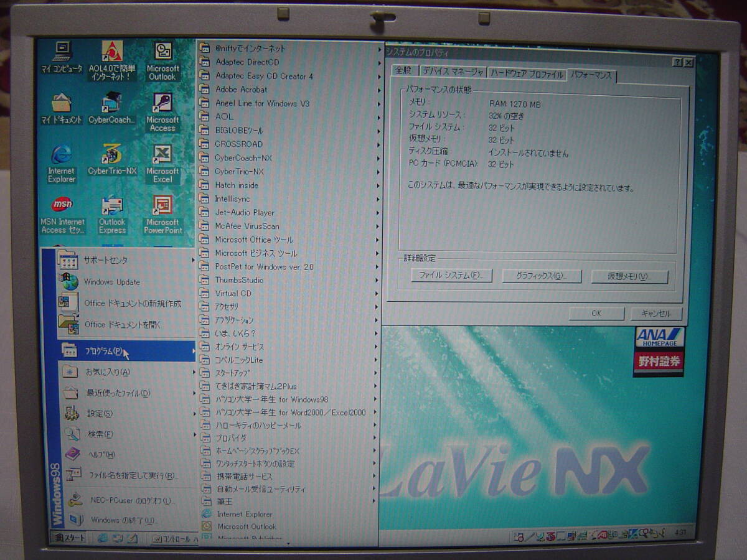This screenshot has width=747, height=560.
Task: Open McAfee VirusScan program folder
Action: 289,226
